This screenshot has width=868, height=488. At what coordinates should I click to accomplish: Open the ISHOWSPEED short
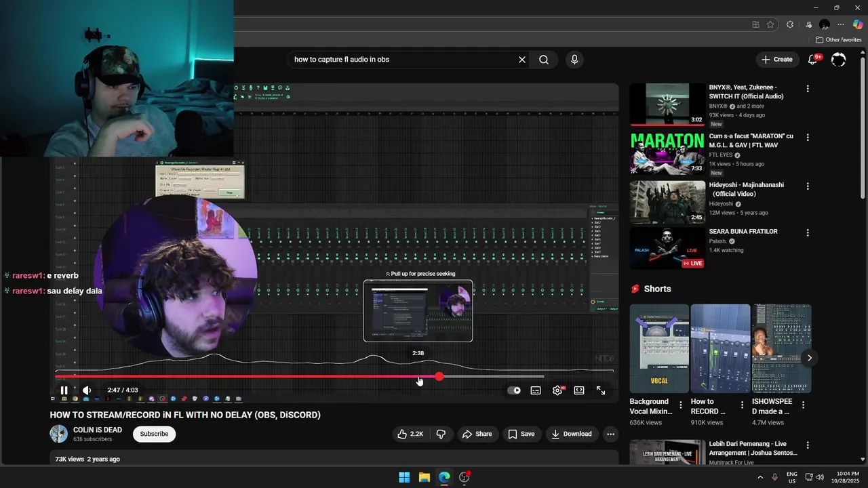[x=781, y=348]
